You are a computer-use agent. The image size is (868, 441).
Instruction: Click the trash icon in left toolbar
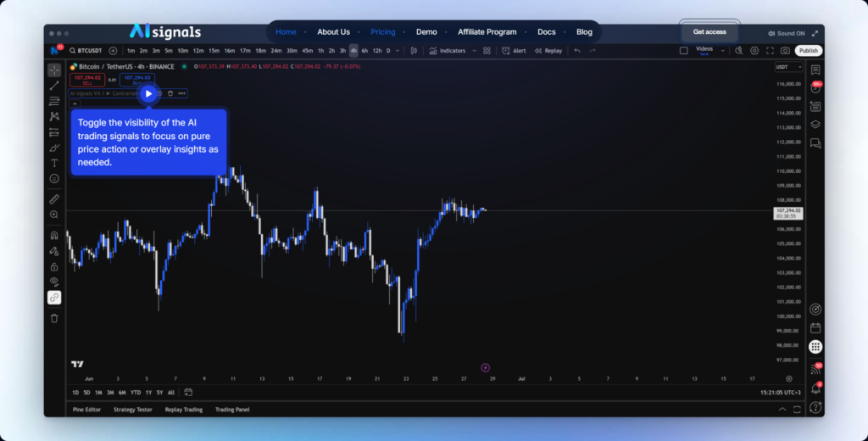[54, 318]
